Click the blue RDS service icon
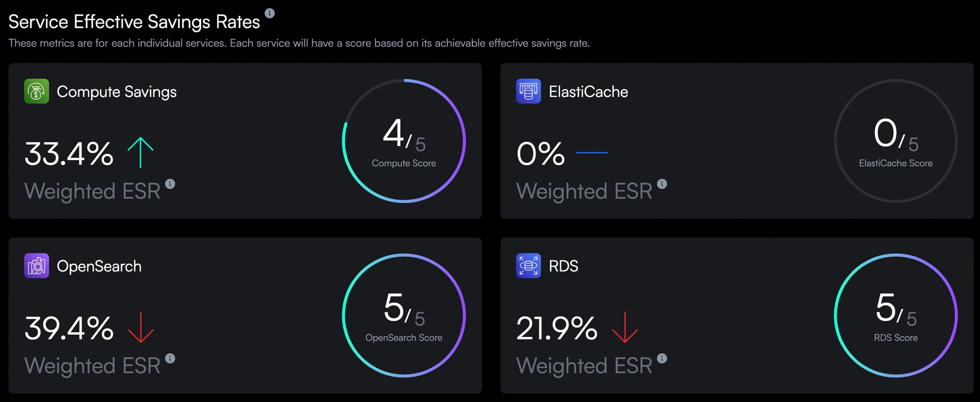 tap(528, 266)
